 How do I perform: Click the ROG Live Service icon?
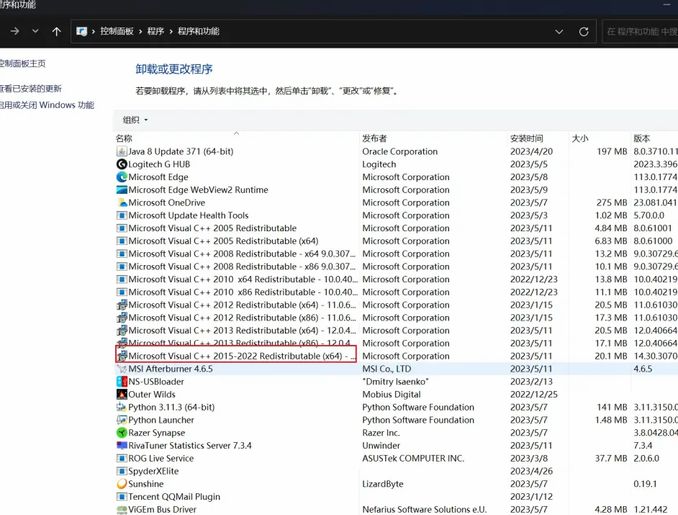pyautogui.click(x=121, y=459)
